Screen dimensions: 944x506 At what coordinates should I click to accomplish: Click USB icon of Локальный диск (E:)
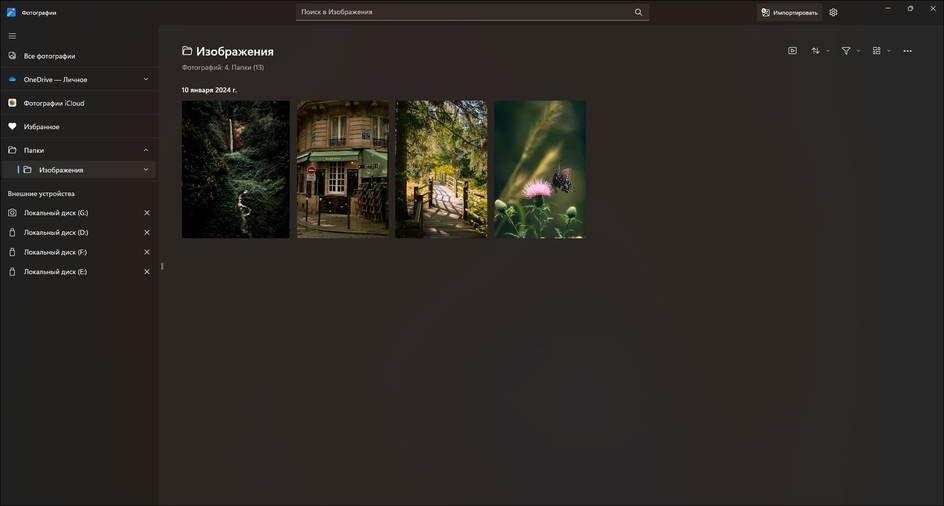[12, 272]
